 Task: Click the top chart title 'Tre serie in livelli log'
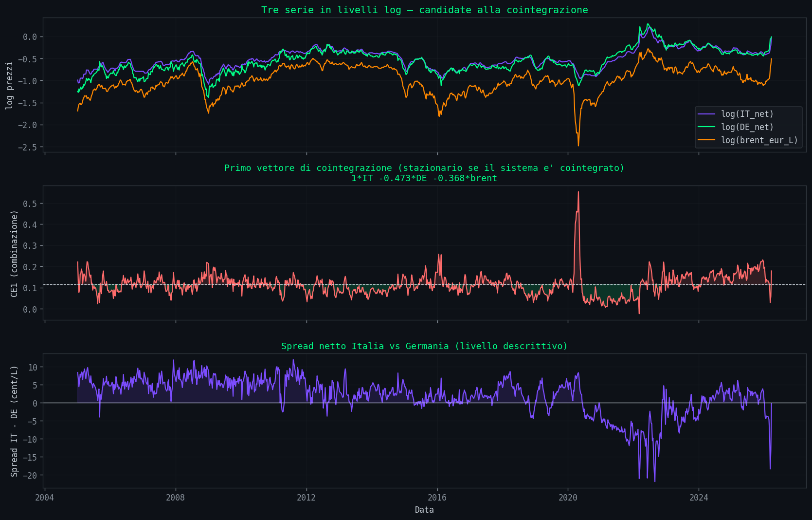tap(424, 10)
